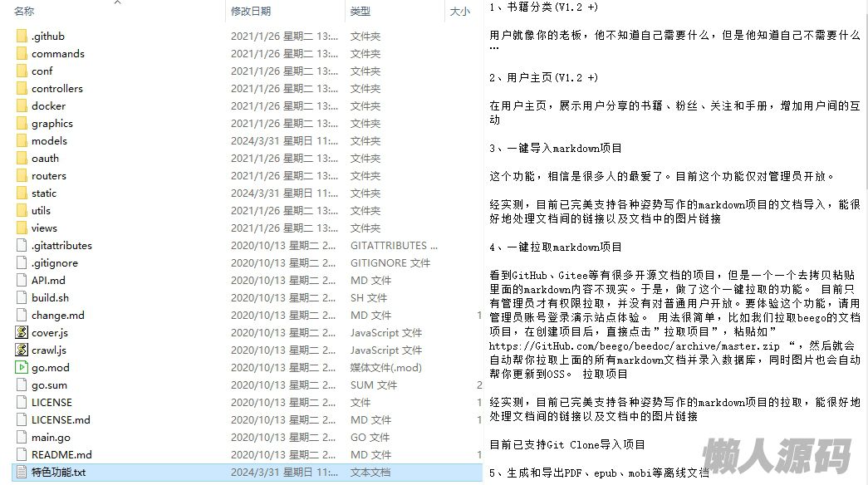Click the .gitattributes file icon
The height and width of the screenshot is (485, 868).
click(22, 245)
